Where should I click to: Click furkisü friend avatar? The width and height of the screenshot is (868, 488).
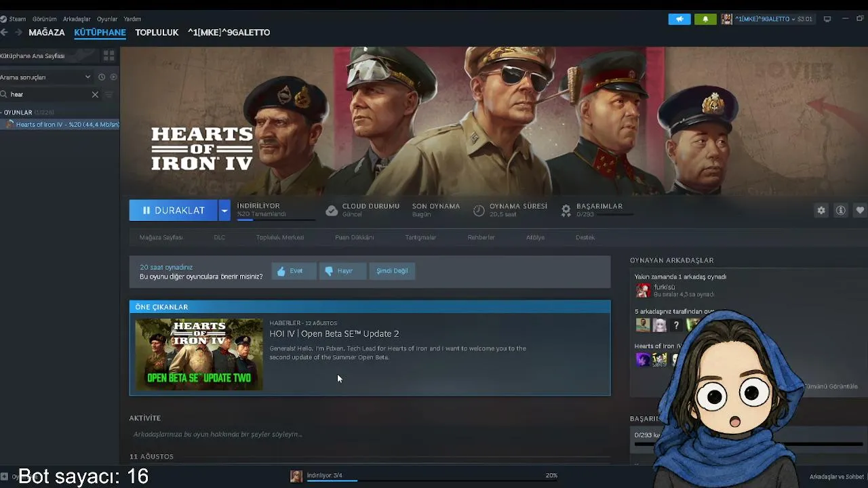point(642,291)
